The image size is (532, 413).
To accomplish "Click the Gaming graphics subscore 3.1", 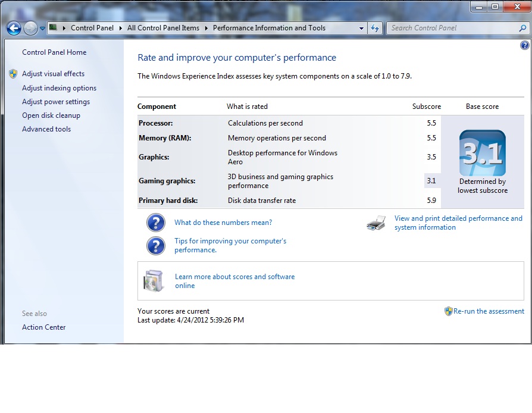I will 431,181.
